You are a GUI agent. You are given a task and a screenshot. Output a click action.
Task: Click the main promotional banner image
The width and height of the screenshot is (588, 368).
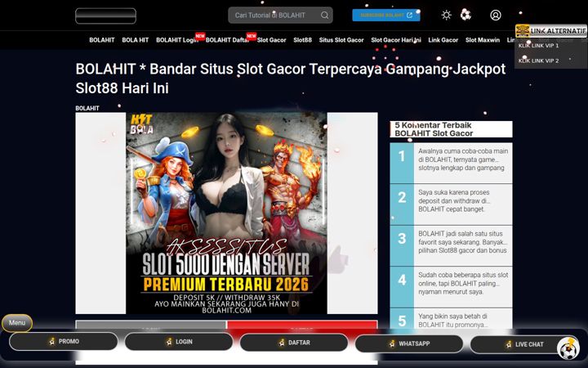click(x=226, y=213)
